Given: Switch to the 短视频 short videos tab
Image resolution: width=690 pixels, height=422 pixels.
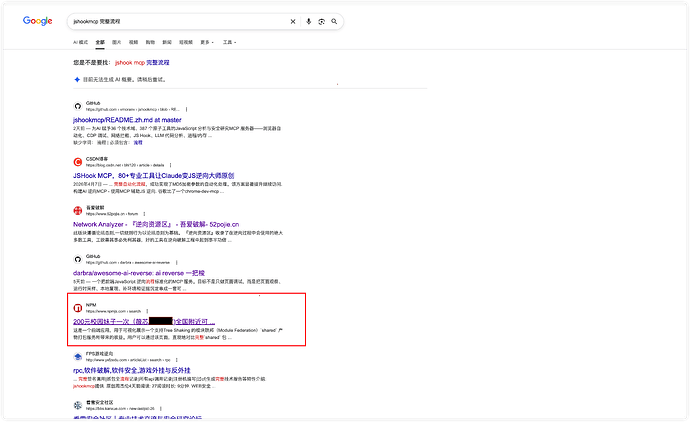Looking at the screenshot, I should coord(186,42).
